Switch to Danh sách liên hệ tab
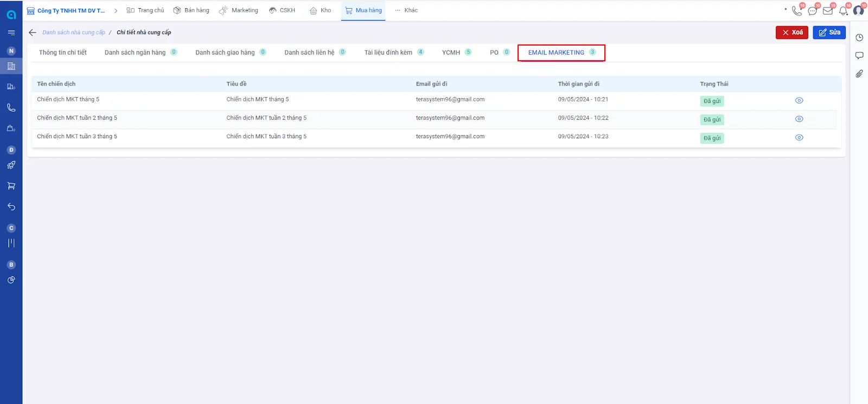The image size is (868, 404). click(315, 53)
